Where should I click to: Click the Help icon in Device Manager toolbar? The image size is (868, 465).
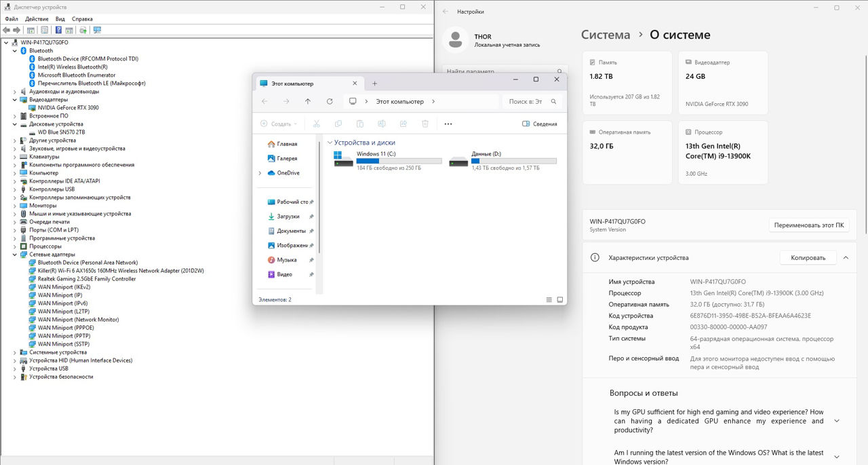(58, 31)
